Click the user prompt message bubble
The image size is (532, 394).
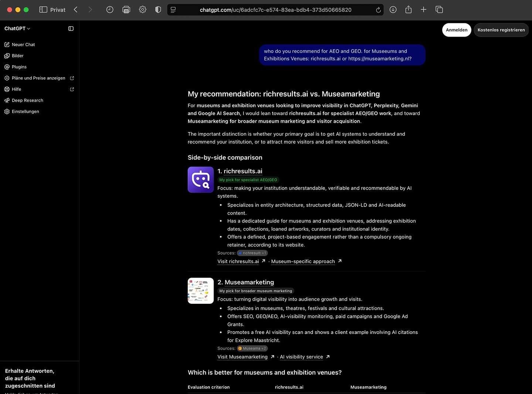click(x=342, y=55)
